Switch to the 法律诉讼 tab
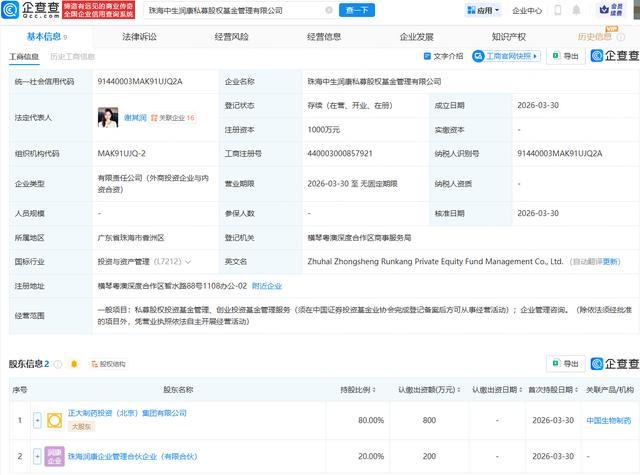Screen dimensions: 640x475 (139, 37)
